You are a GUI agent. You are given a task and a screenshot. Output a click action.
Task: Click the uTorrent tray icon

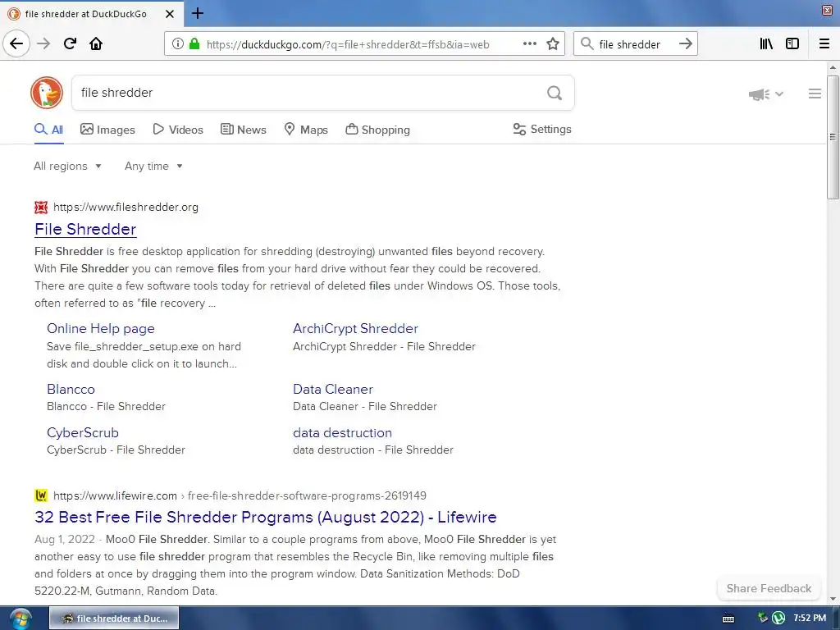778,618
